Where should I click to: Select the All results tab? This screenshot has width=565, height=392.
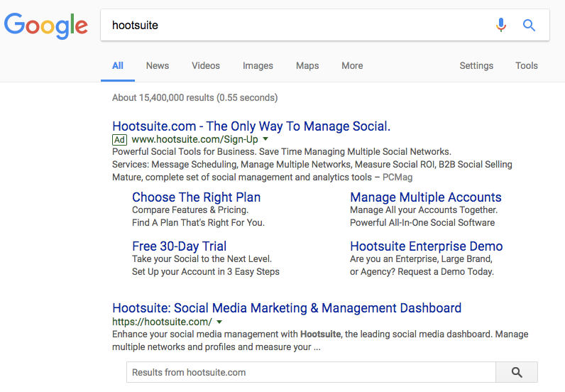click(x=117, y=65)
